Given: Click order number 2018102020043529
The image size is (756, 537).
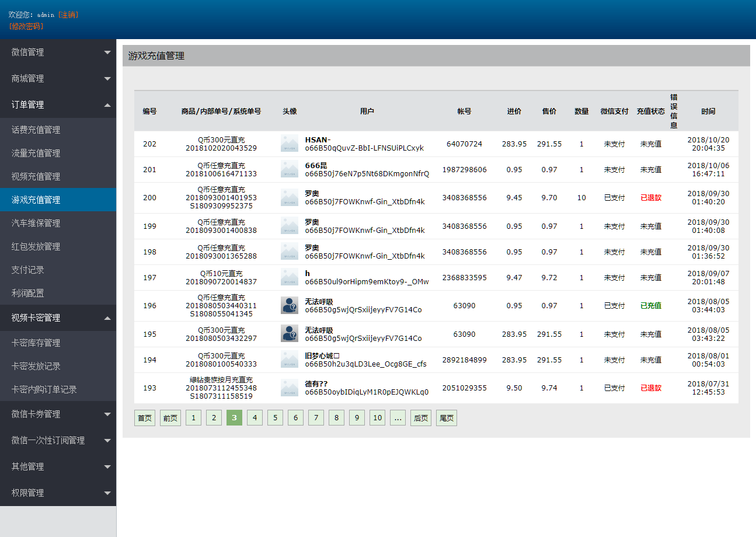Looking at the screenshot, I should coord(221,148).
